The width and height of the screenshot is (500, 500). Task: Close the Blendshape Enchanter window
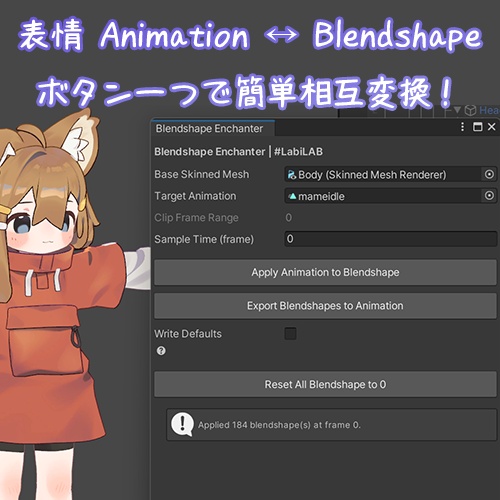[491, 127]
